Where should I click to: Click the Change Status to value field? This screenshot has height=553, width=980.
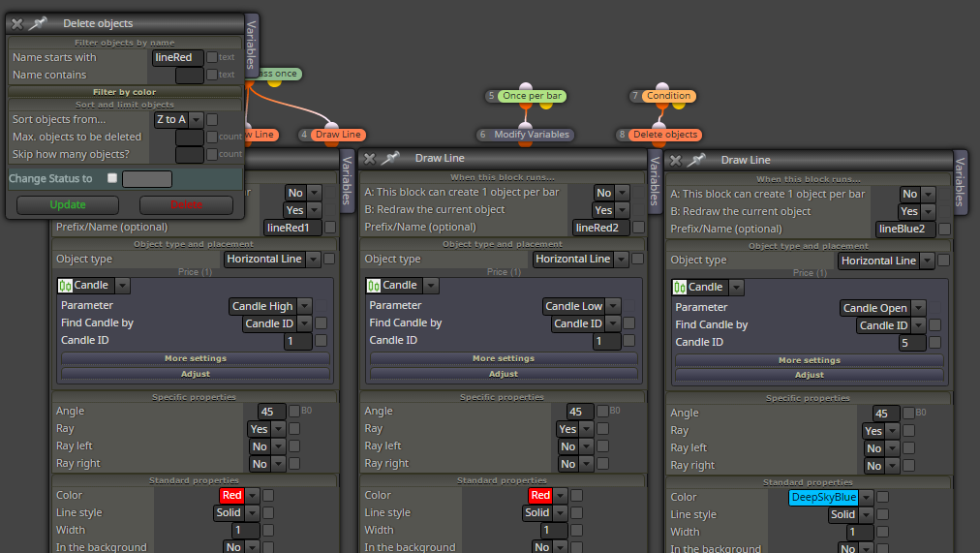pyautogui.click(x=147, y=179)
